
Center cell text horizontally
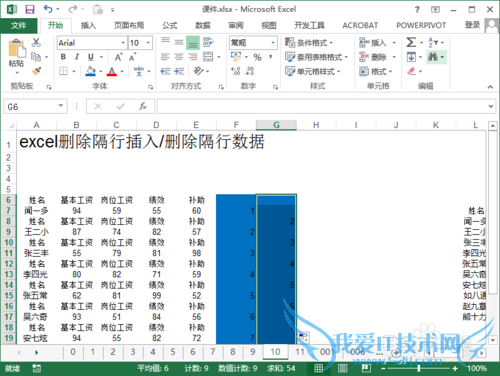pyautogui.click(x=179, y=57)
